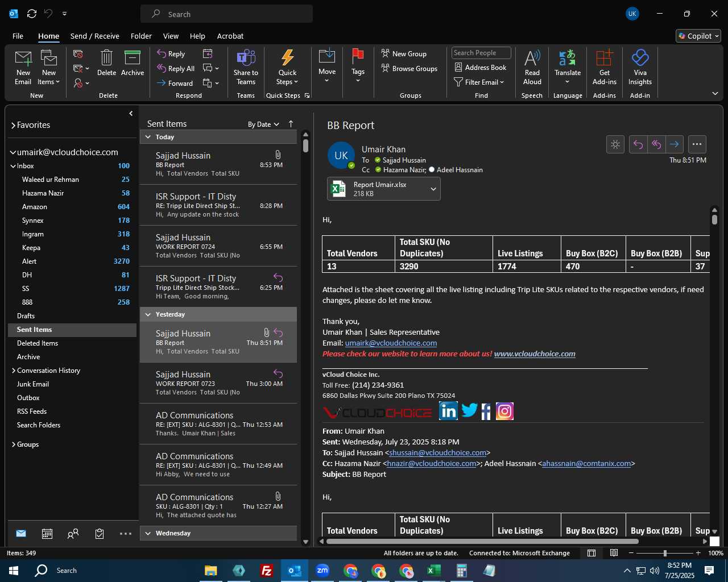The width and height of the screenshot is (728, 582).
Task: Adjust the zoom slider in status bar
Action: [x=665, y=553]
